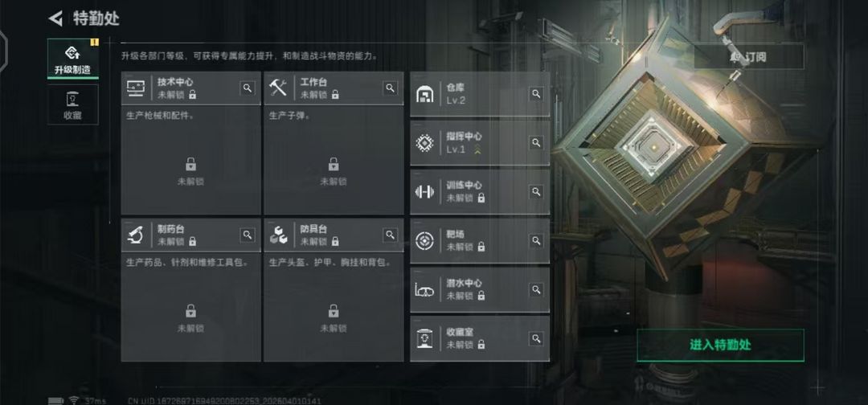Open magnifier details for 制药台

pos(248,235)
